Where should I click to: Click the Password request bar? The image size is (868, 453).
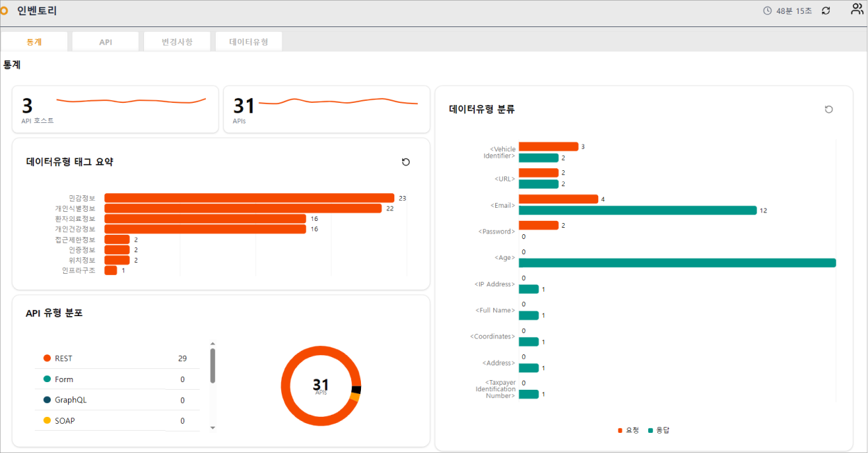click(x=538, y=225)
